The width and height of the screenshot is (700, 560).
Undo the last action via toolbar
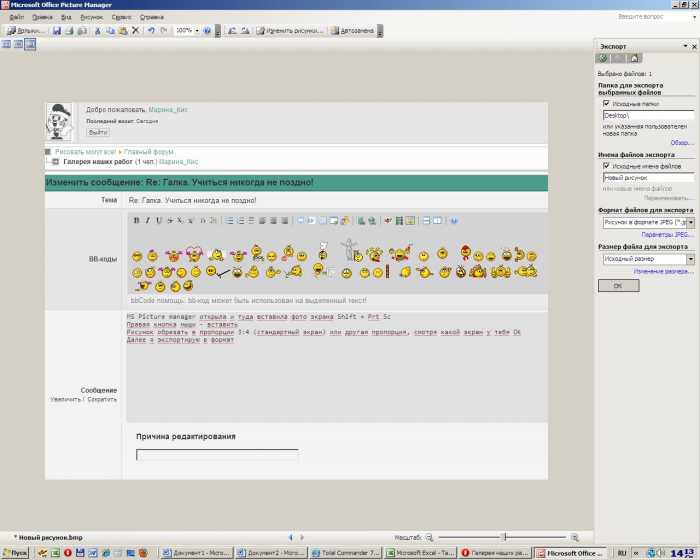[x=150, y=31]
